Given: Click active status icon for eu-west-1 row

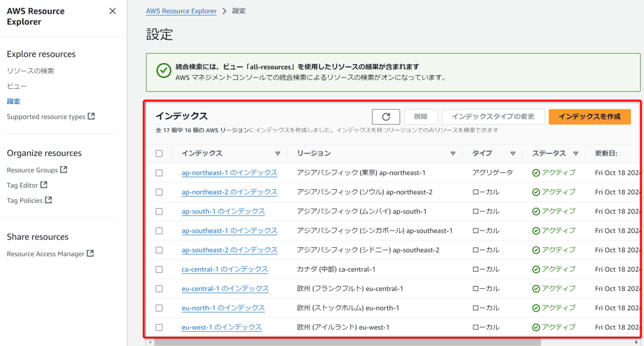Looking at the screenshot, I should pyautogui.click(x=536, y=327).
